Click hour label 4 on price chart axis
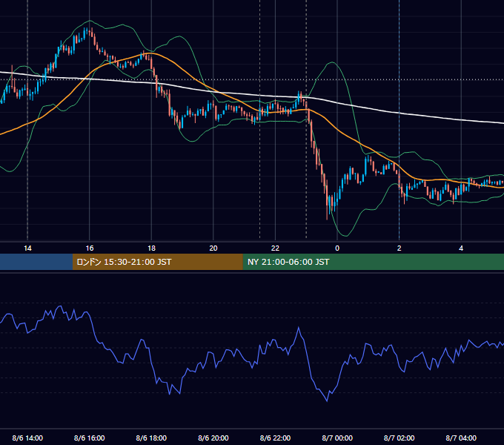 (461, 248)
